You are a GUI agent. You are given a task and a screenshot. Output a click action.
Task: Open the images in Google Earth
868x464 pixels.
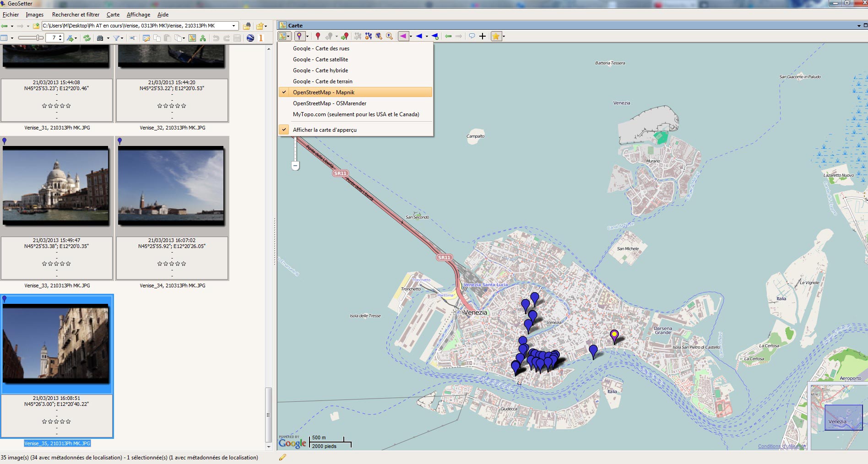251,38
